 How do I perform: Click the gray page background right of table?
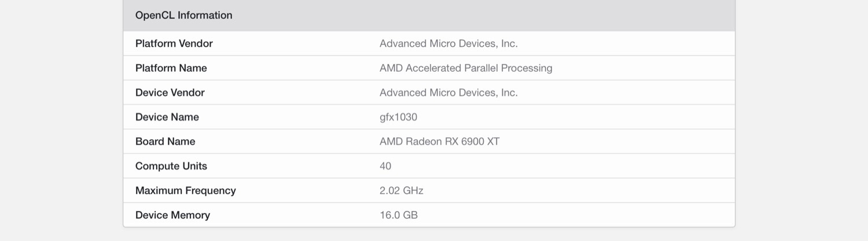tap(801, 116)
